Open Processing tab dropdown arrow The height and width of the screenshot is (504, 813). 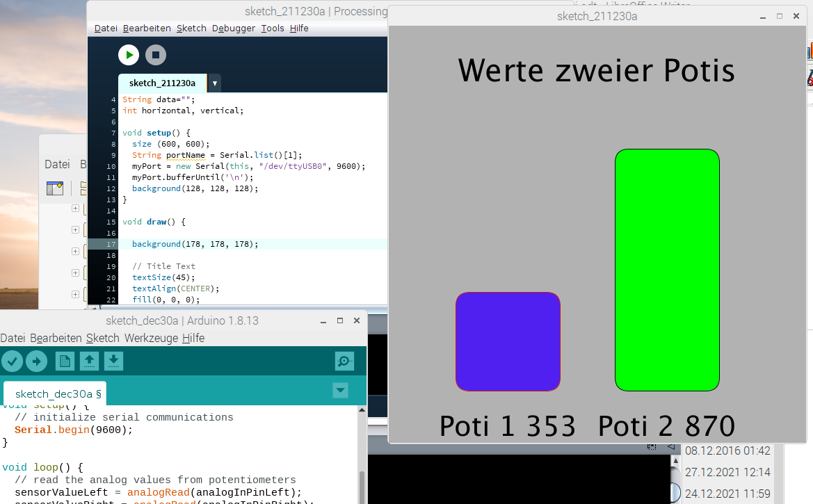[x=215, y=83]
